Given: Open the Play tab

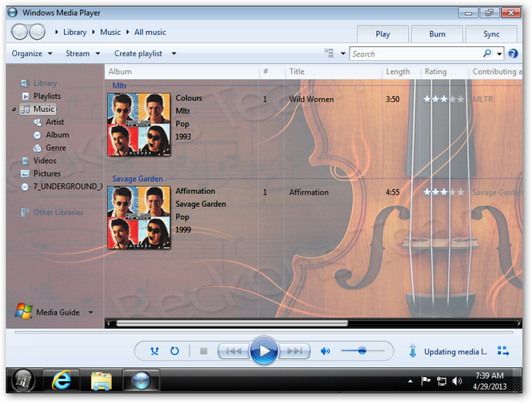Looking at the screenshot, I should [383, 34].
